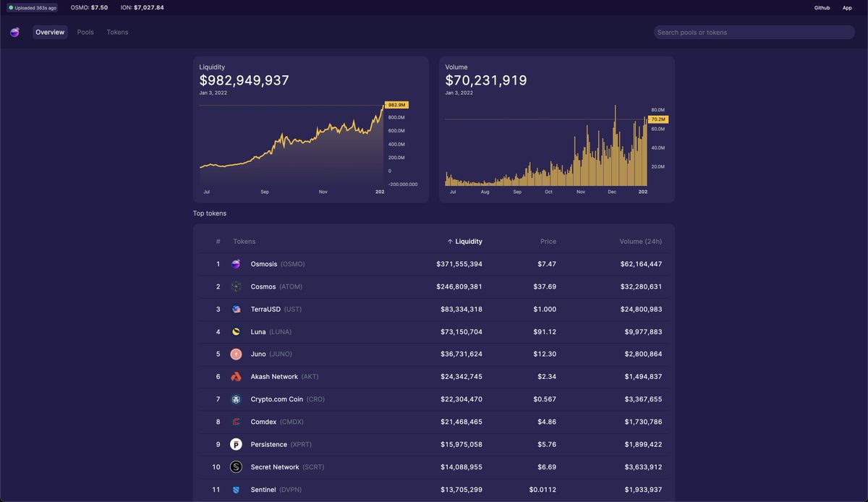Screen dimensions: 868x502
Task: Sort table by Price column
Action: 548,242
